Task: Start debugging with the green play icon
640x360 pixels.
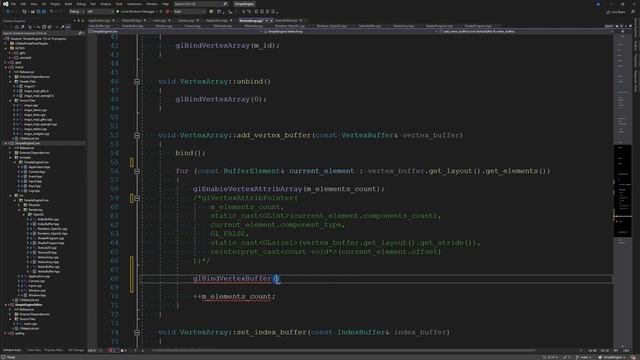Action: [118, 12]
